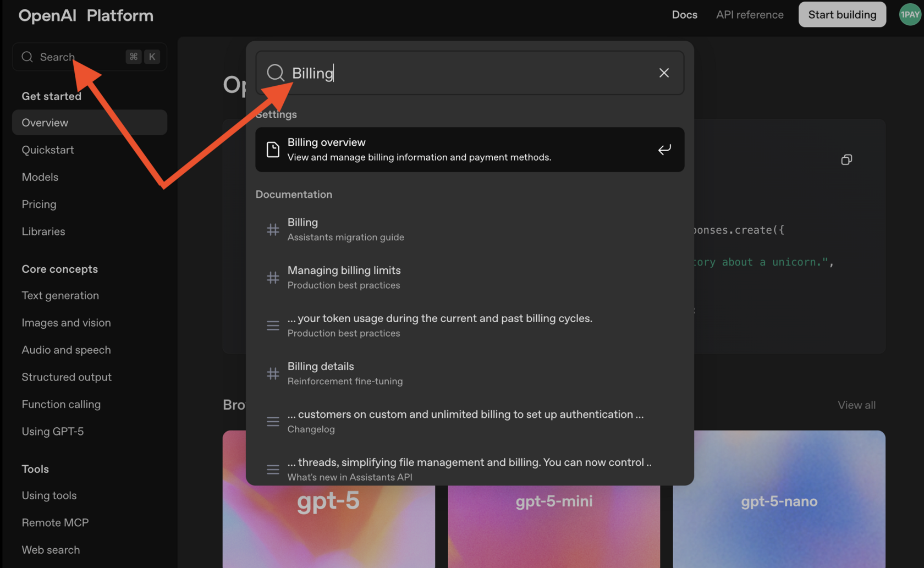Click the OpenAI Platform logo
The height and width of the screenshot is (568, 924).
tap(86, 15)
